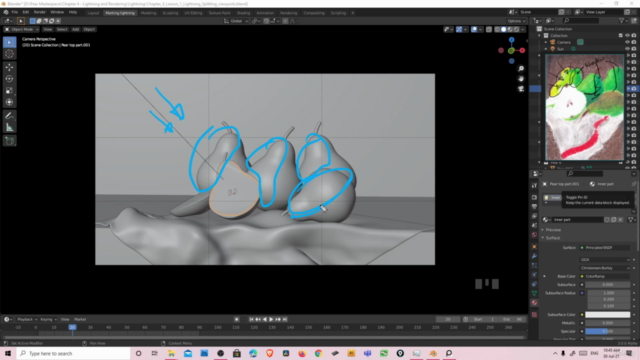Select the Select Box tool in left toolbar
The height and width of the screenshot is (360, 640).
[x=9, y=42]
